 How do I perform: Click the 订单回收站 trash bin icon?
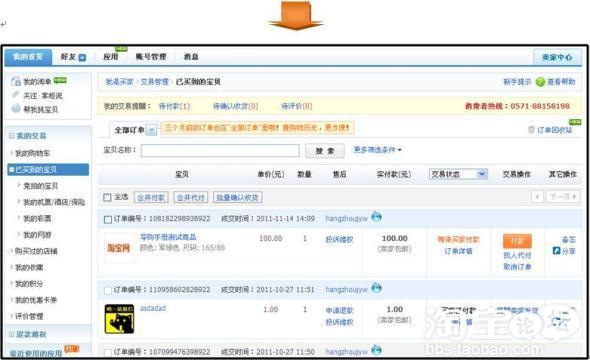pos(531,130)
